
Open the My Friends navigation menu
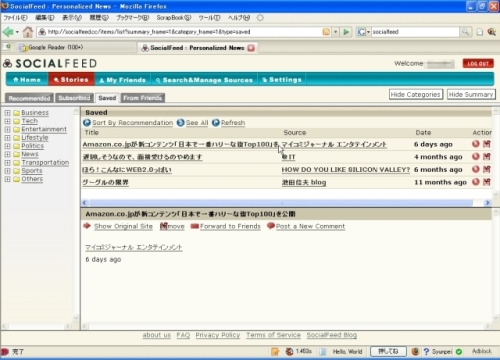point(123,80)
